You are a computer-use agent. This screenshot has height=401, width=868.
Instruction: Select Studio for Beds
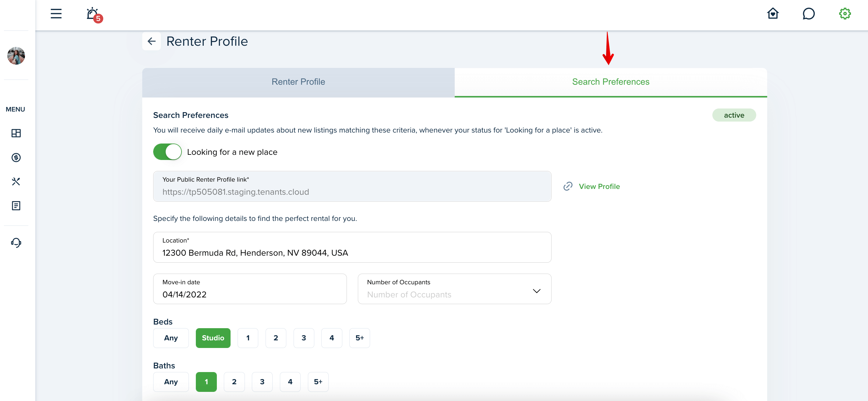pos(213,338)
